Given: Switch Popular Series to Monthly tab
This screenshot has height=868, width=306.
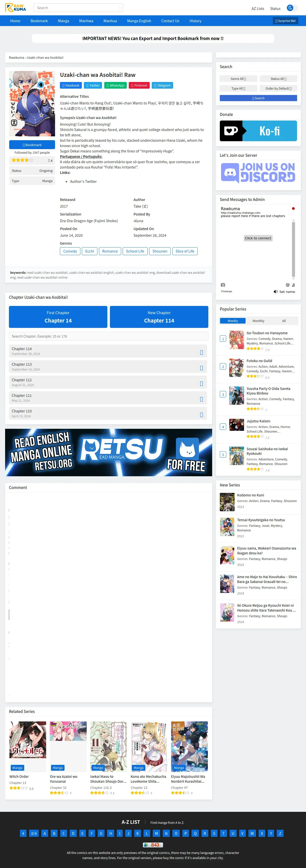Looking at the screenshot, I should click(258, 321).
